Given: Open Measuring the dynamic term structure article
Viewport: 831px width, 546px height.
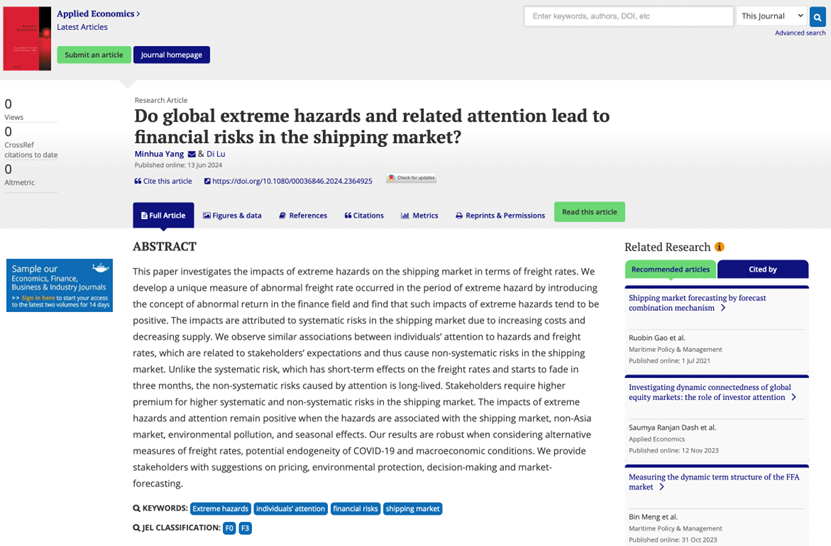Looking at the screenshot, I should coord(714,482).
